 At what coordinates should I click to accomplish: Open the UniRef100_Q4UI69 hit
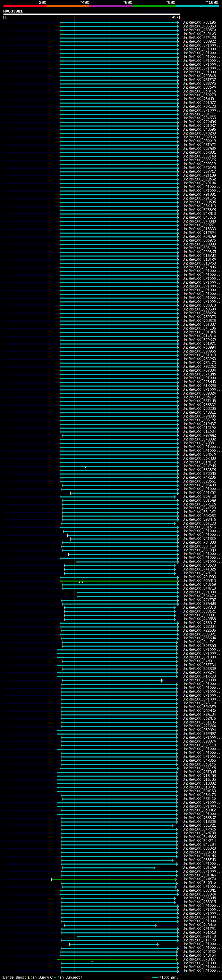(x=199, y=584)
